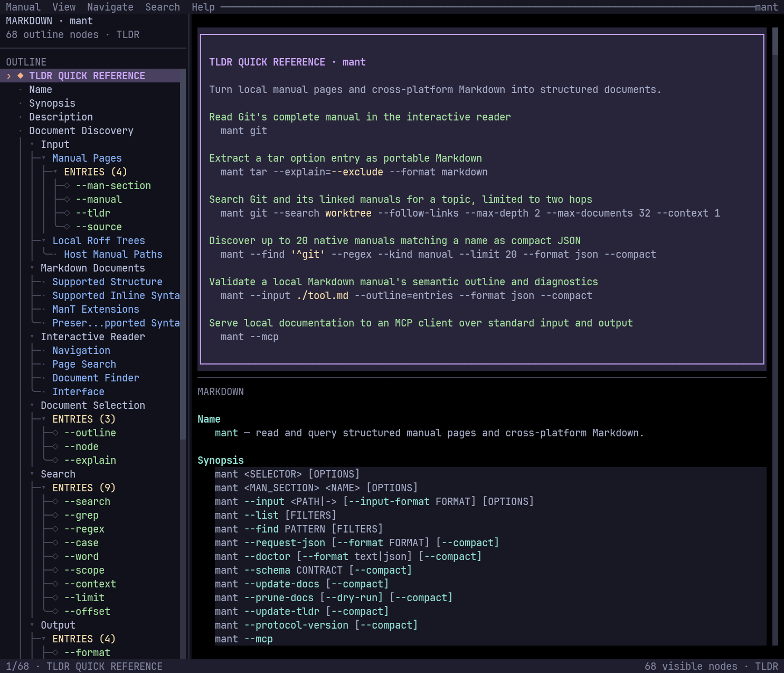Collapse the Local Roff Trees node
This screenshot has width=784, height=673.
click(x=44, y=240)
